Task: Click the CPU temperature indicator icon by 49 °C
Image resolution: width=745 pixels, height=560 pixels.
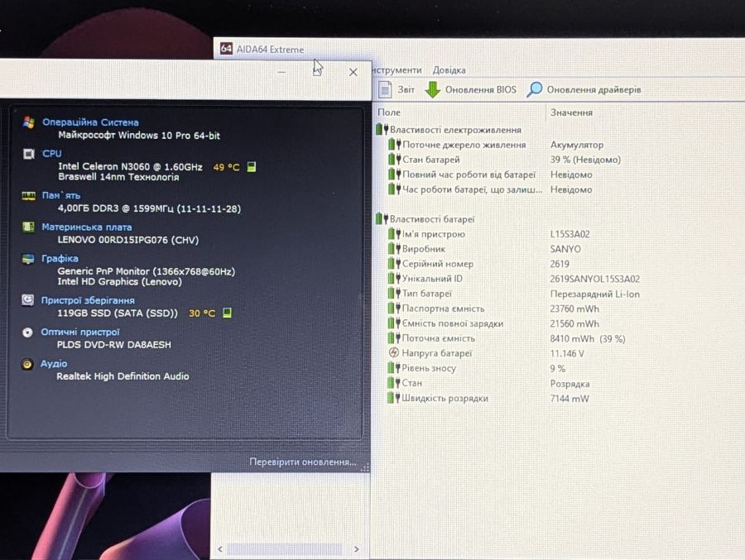Action: [x=252, y=167]
